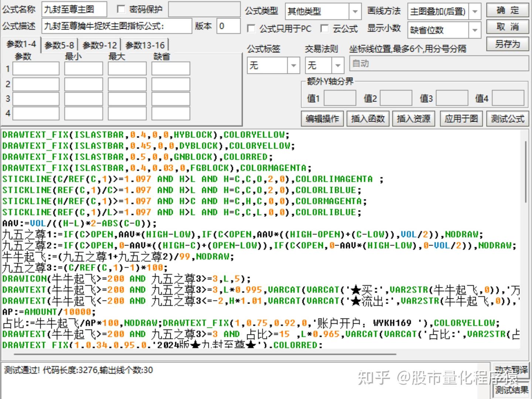Choose the 另存为 button

click(x=508, y=44)
